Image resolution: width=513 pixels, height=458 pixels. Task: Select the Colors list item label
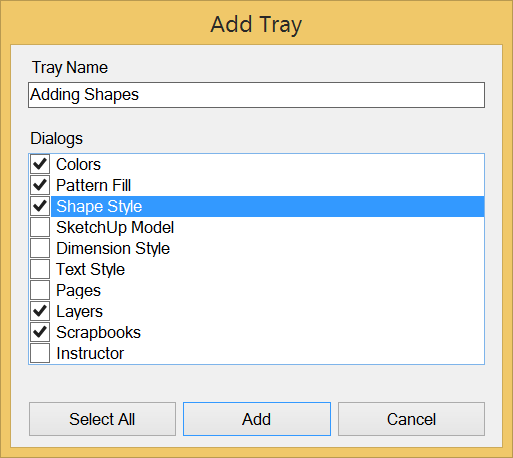tap(78, 164)
